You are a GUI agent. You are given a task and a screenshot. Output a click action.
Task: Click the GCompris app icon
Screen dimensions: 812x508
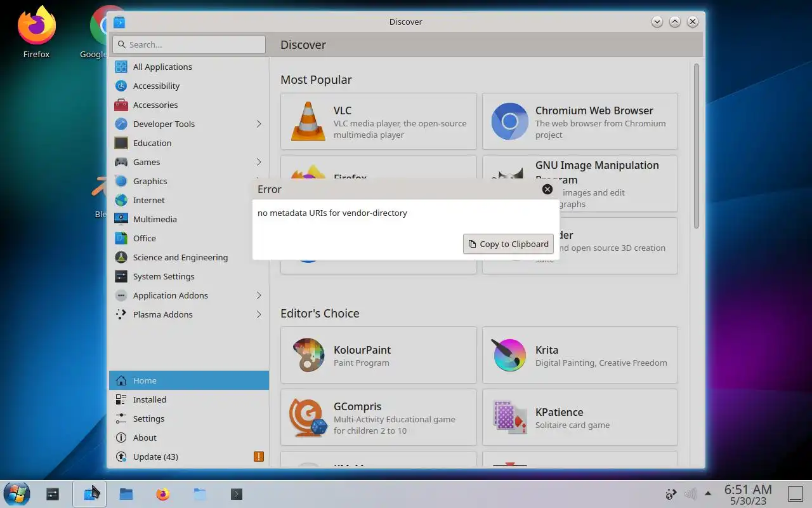[308, 417]
